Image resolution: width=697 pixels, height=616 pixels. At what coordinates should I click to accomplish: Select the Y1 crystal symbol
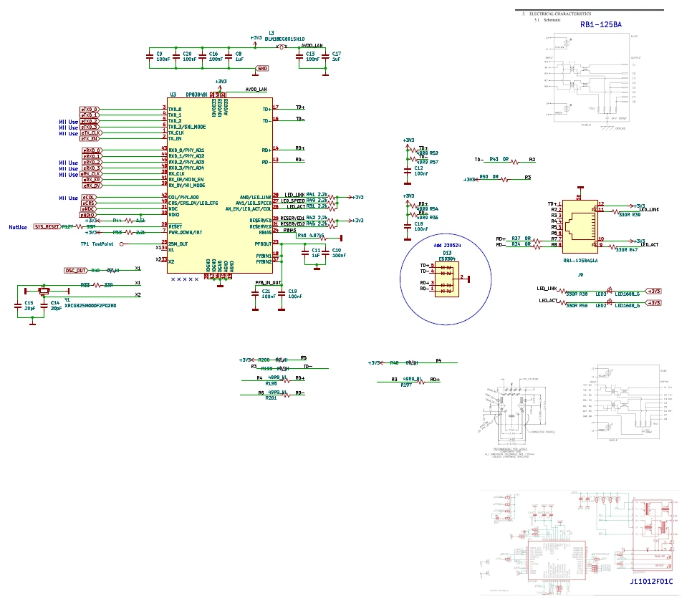(44, 291)
